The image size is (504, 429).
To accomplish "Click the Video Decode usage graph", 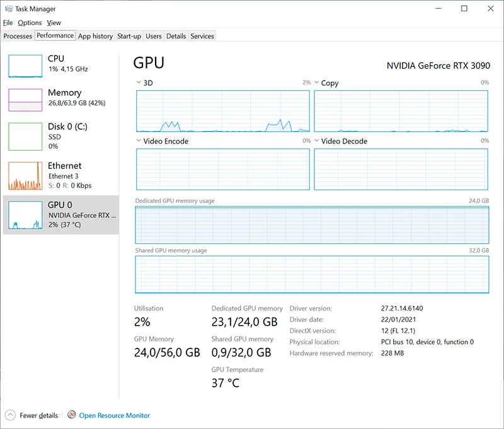I will tap(401, 169).
